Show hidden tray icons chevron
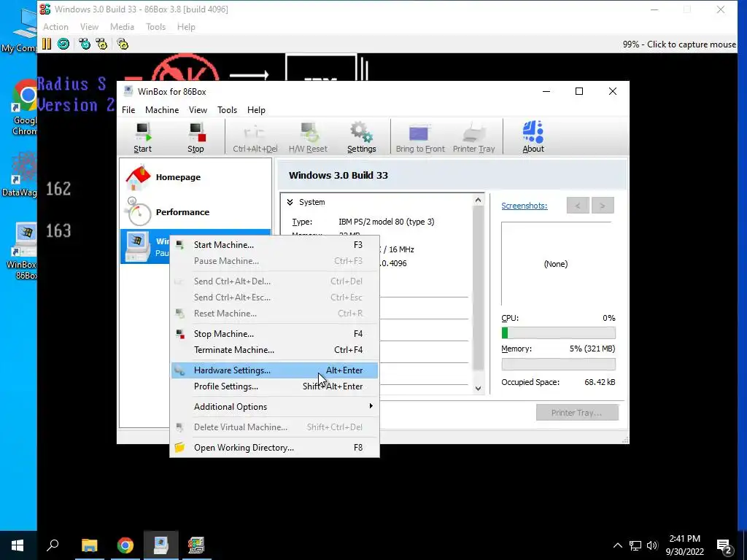 tap(617, 545)
